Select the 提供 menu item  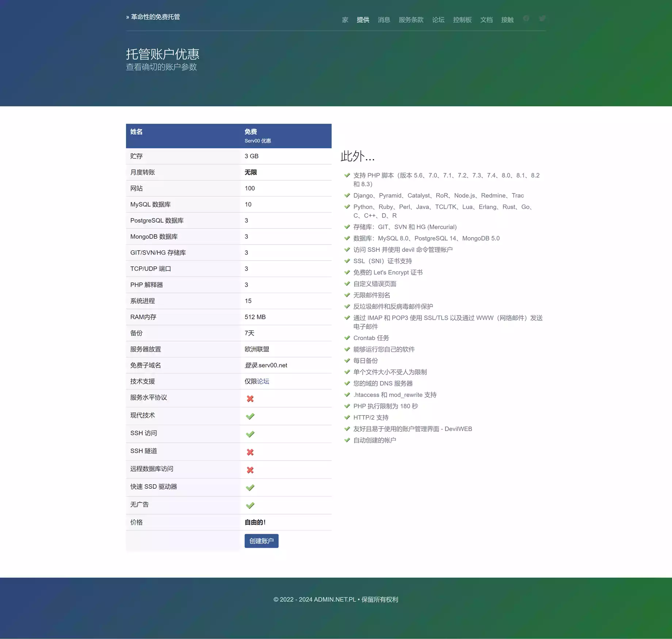(x=363, y=20)
